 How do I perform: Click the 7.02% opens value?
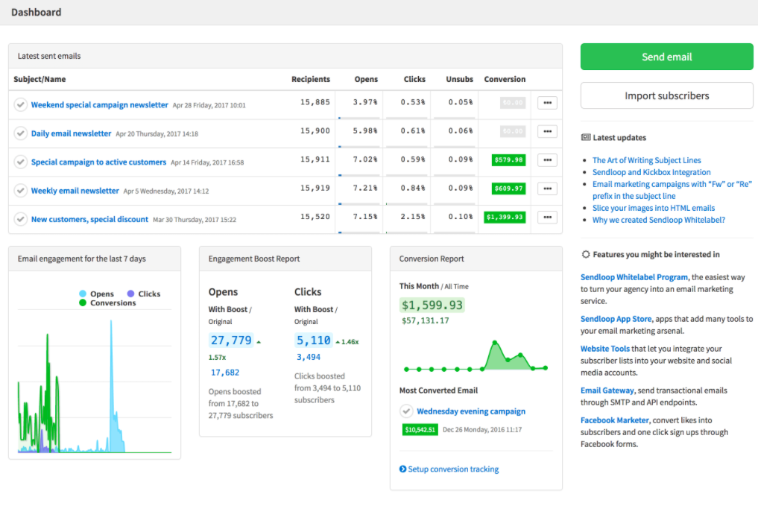[365, 159]
